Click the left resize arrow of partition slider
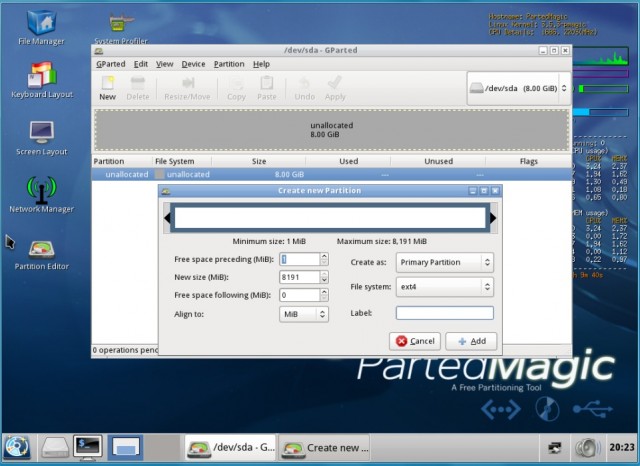Viewport: 640px width, 466px height. click(167, 218)
